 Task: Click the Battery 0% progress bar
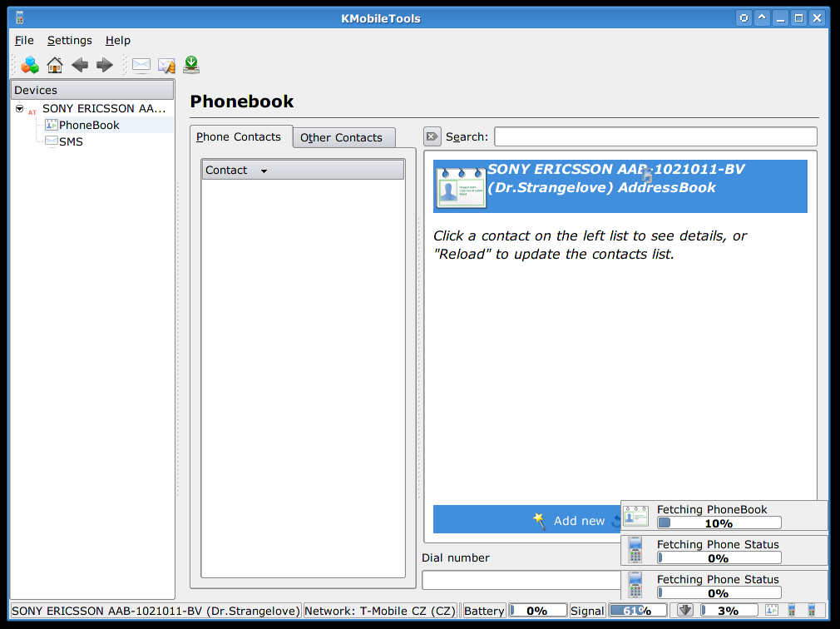(x=537, y=610)
